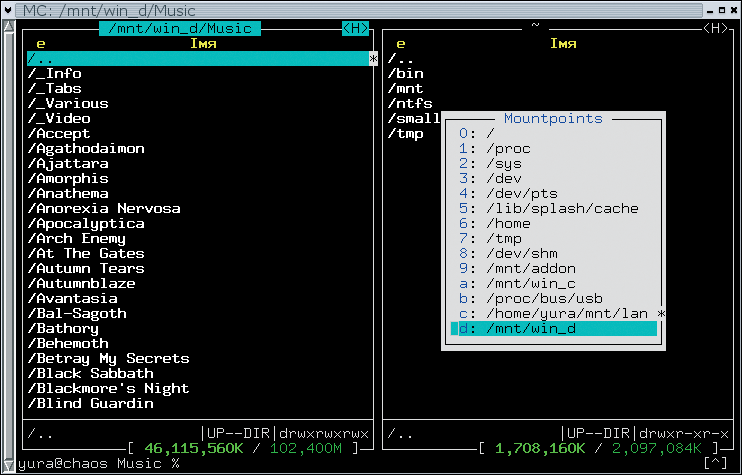Image resolution: width=742 pixels, height=475 pixels.
Task: Click the command prompt yura@chaos Music %
Action: 99,463
